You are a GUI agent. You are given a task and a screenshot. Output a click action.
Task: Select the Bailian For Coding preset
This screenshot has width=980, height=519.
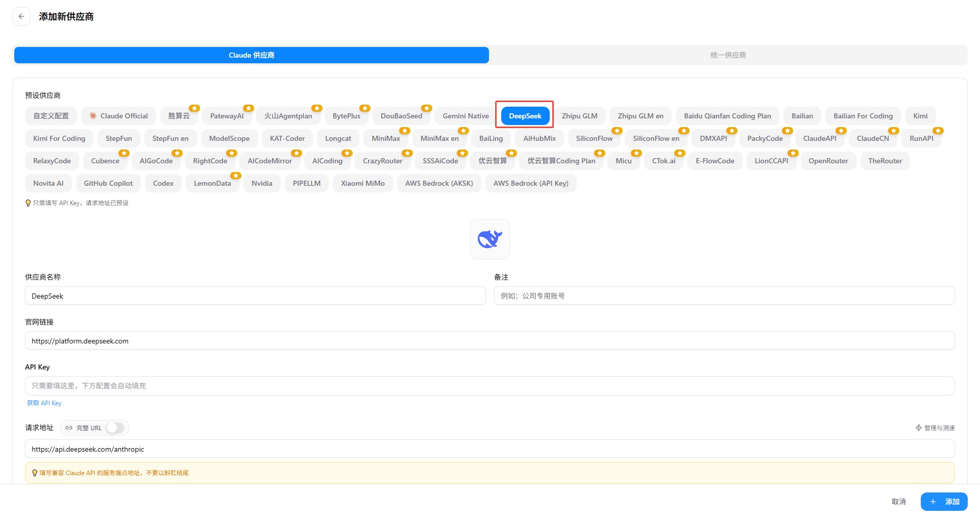[x=863, y=116]
